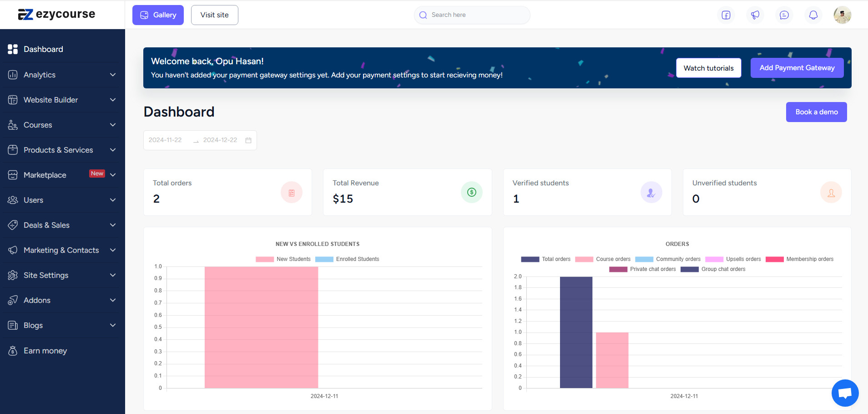Toggle the Upsells orders legend swatch

714,259
